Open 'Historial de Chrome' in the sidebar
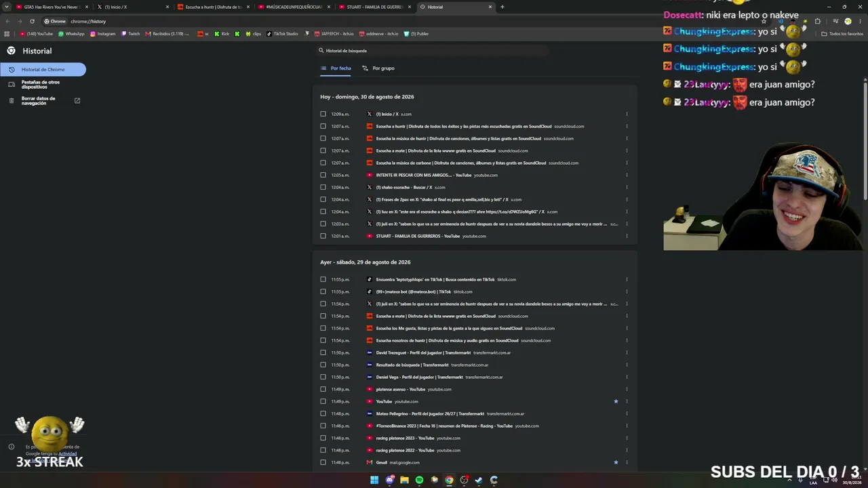The height and width of the screenshot is (488, 868). pos(43,69)
